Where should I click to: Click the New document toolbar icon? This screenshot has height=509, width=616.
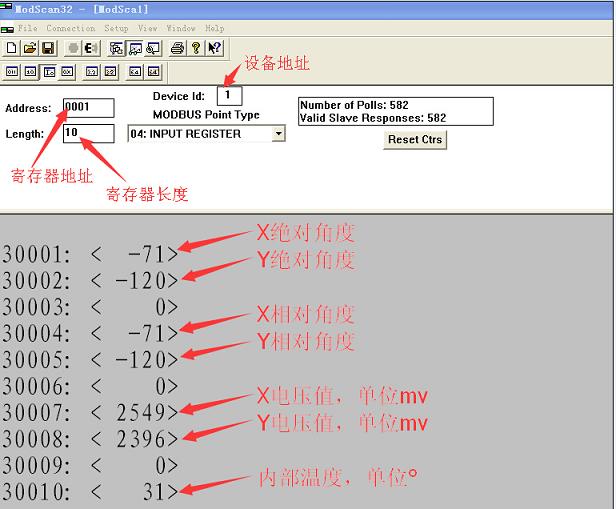click(12, 47)
